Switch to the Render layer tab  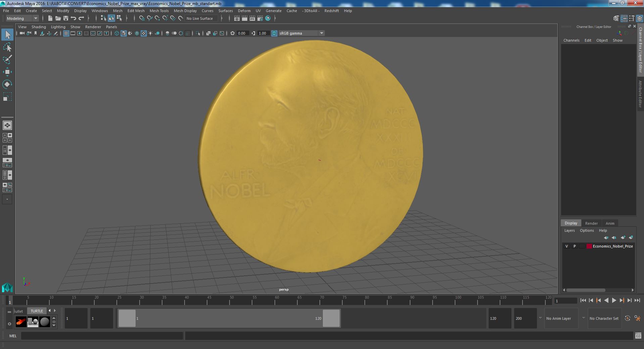pos(591,223)
